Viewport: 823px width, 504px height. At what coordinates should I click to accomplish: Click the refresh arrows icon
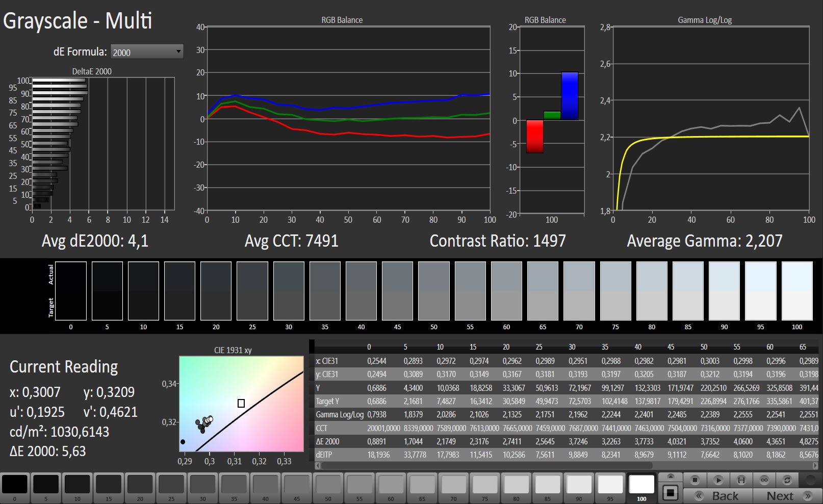[x=787, y=480]
